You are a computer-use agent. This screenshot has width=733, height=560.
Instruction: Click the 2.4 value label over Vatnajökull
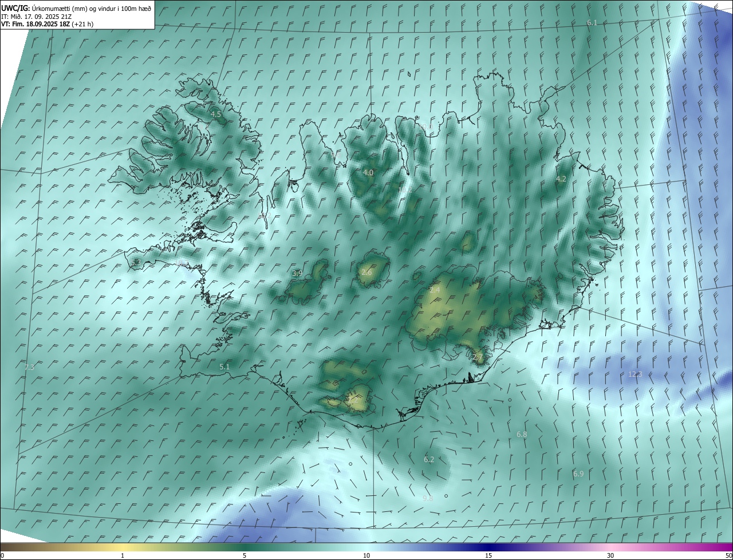pyautogui.click(x=435, y=290)
